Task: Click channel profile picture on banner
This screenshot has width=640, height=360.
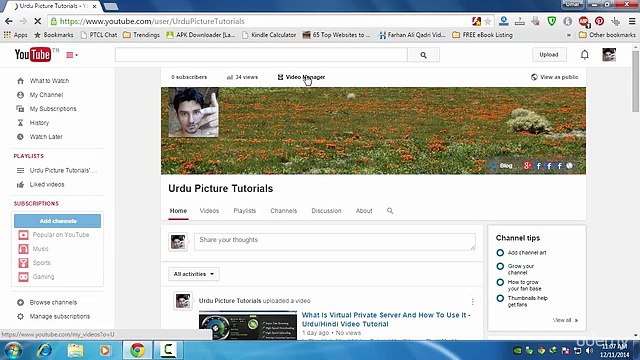Action: point(193,112)
